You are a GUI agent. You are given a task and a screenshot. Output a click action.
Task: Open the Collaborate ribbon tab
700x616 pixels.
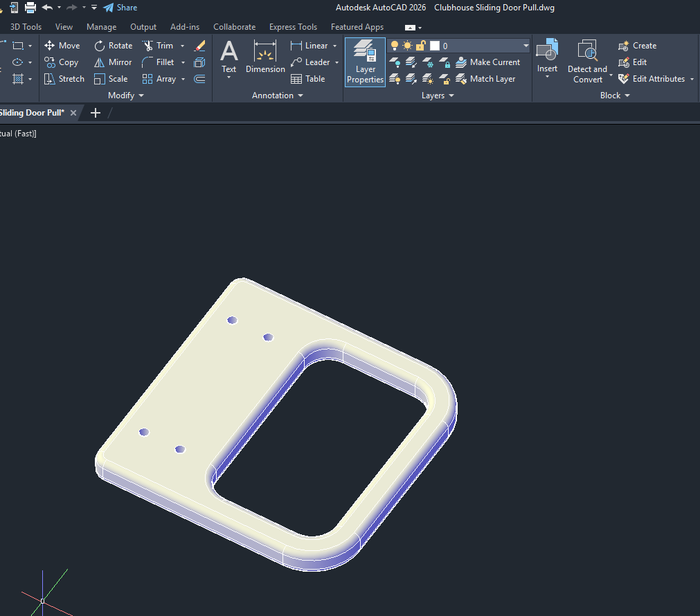(x=234, y=27)
